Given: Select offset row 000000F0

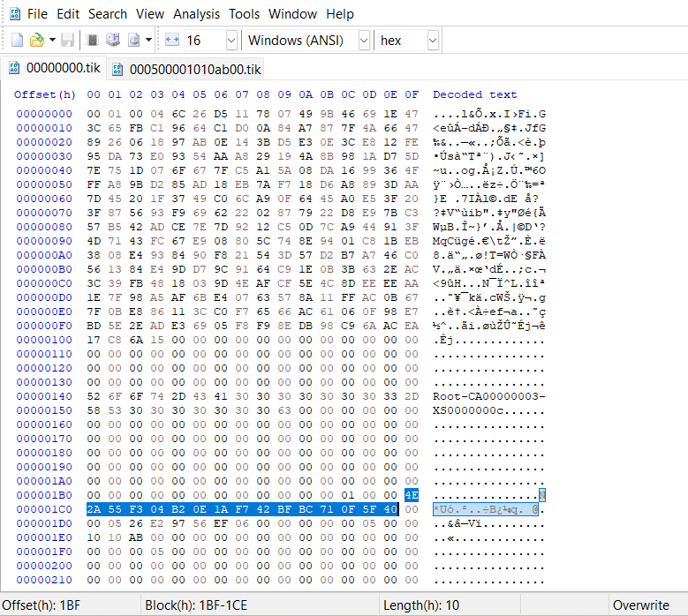Looking at the screenshot, I should pos(44,326).
